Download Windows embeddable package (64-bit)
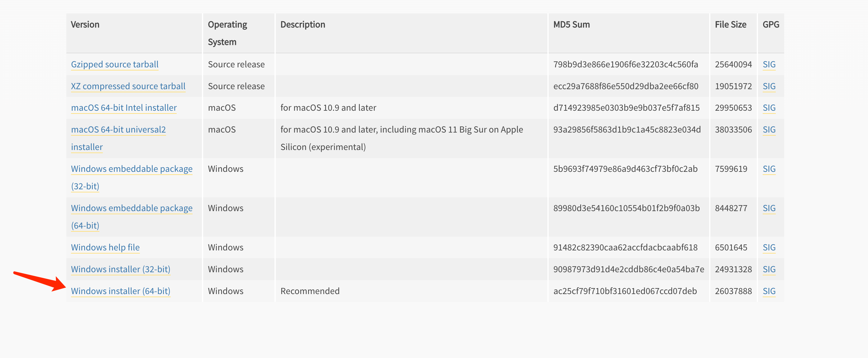 point(131,208)
